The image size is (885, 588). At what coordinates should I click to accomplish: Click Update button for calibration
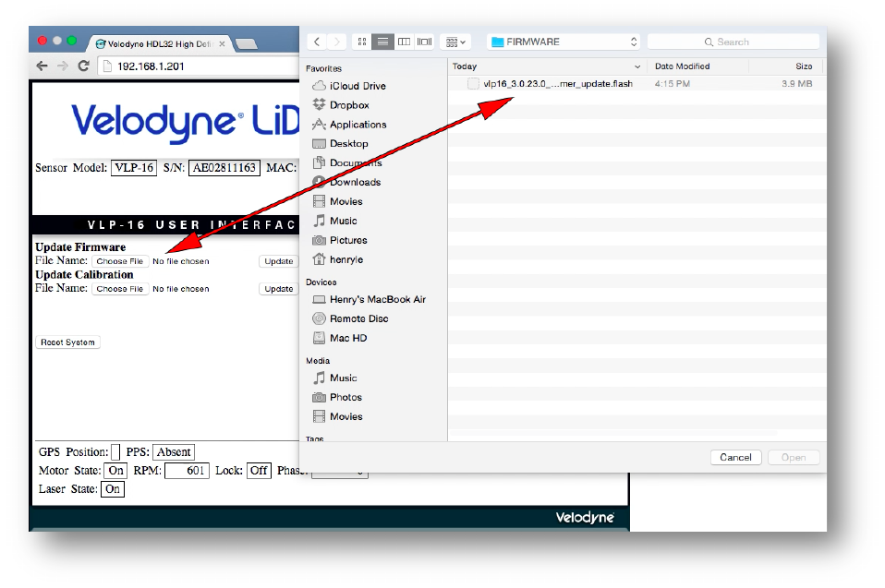point(279,289)
